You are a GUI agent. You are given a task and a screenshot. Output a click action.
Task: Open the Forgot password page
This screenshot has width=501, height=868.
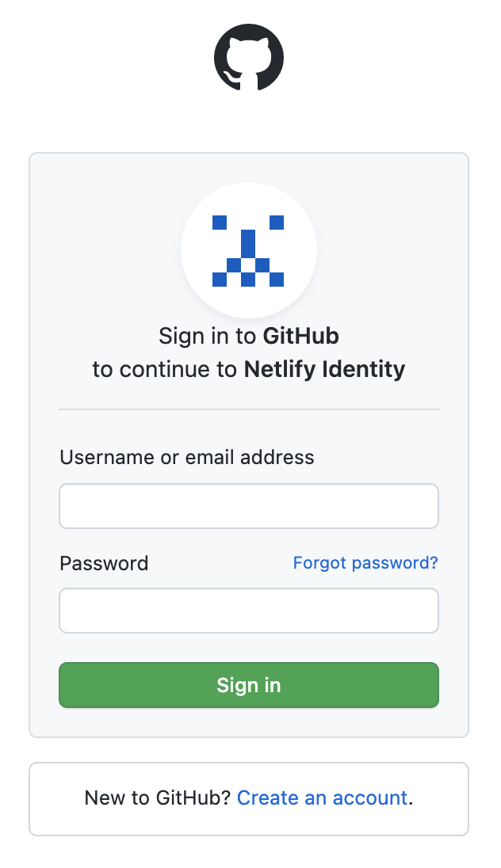[365, 562]
